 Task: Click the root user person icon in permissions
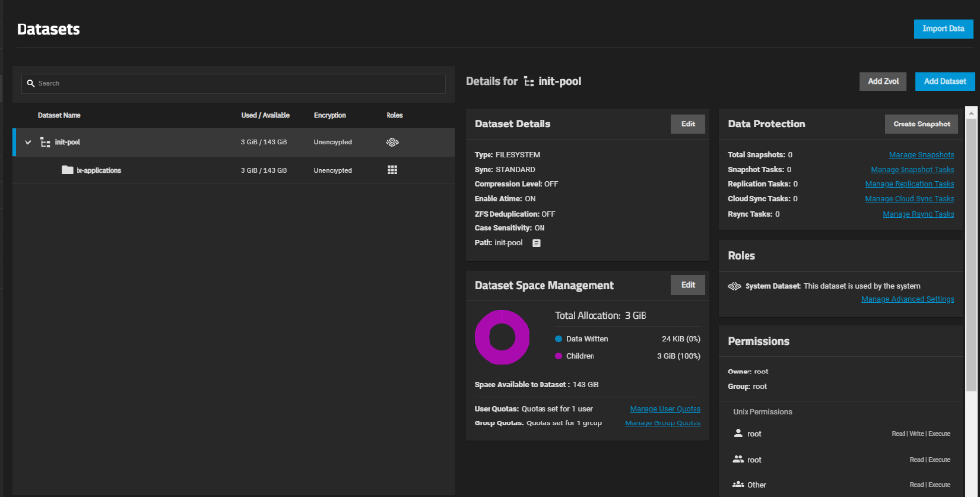coord(738,433)
